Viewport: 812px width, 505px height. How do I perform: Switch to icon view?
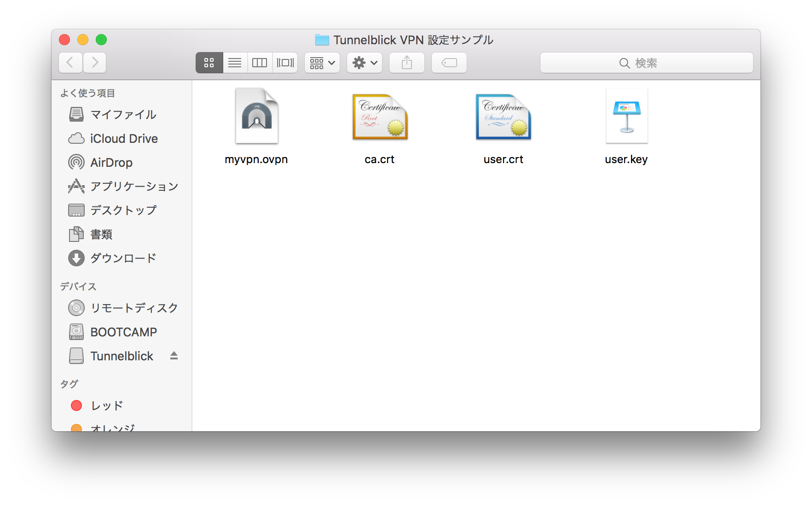[x=209, y=63]
